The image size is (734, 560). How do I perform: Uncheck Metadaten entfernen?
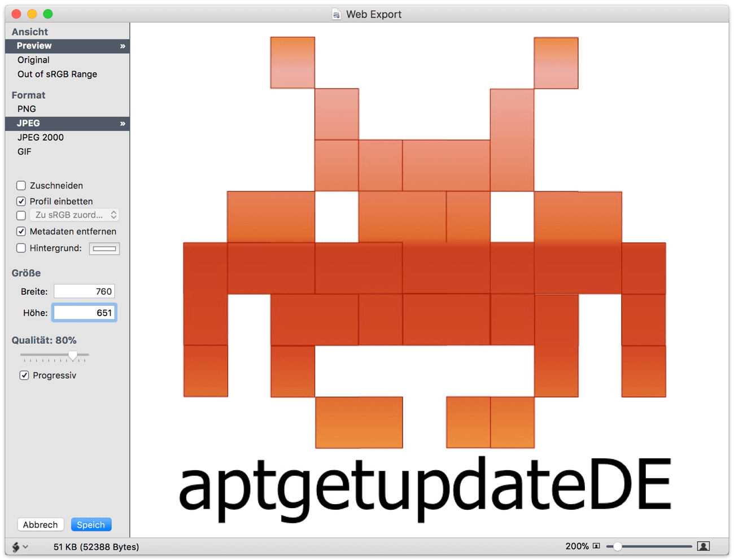pos(21,231)
